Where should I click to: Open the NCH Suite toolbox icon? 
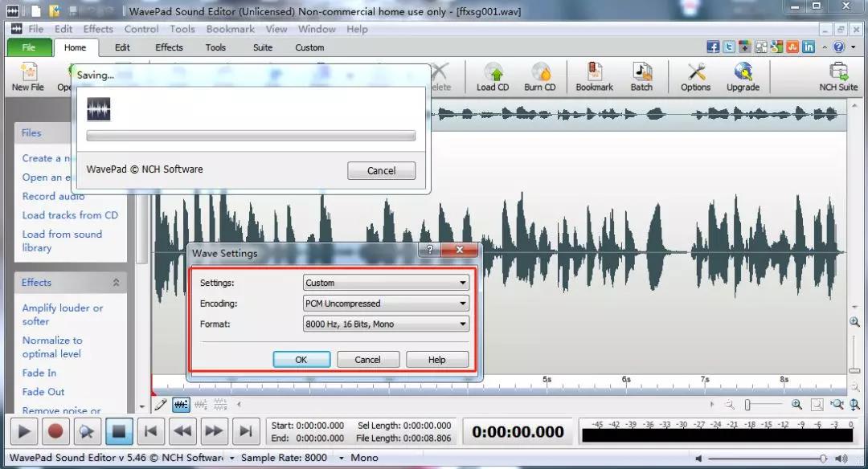pyautogui.click(x=838, y=77)
